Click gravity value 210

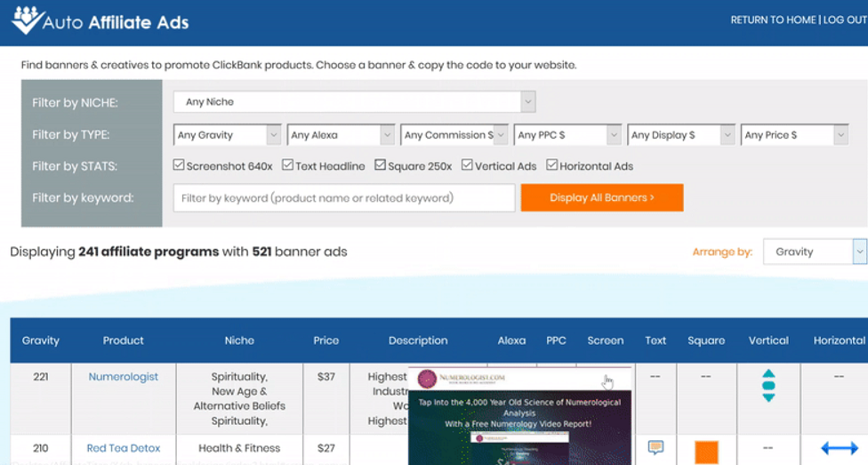point(40,448)
